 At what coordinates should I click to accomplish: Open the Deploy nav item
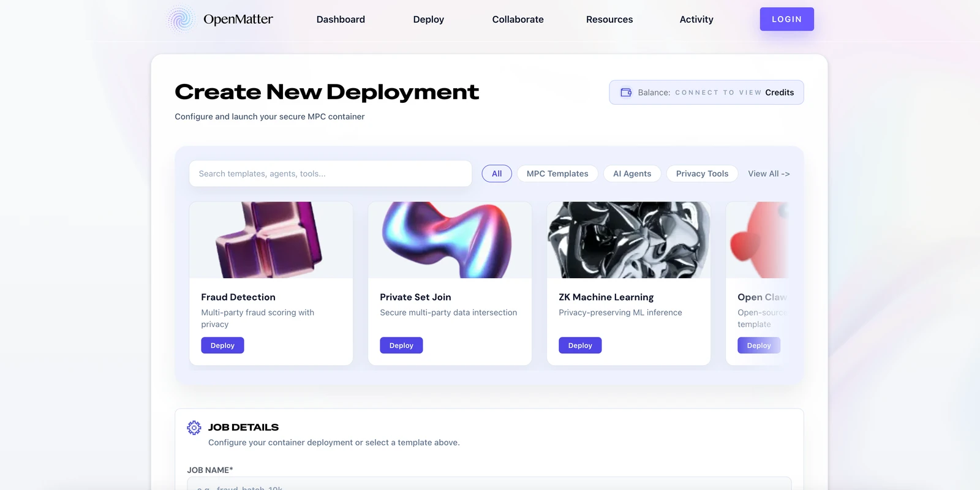point(429,20)
